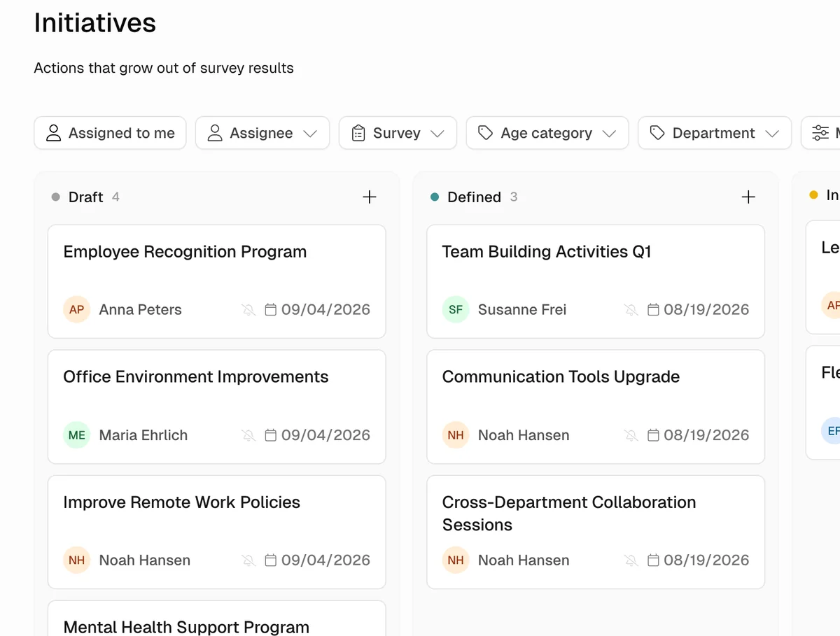This screenshot has width=840, height=636.
Task: Open the Office Environment Improvements card
Action: click(217, 407)
